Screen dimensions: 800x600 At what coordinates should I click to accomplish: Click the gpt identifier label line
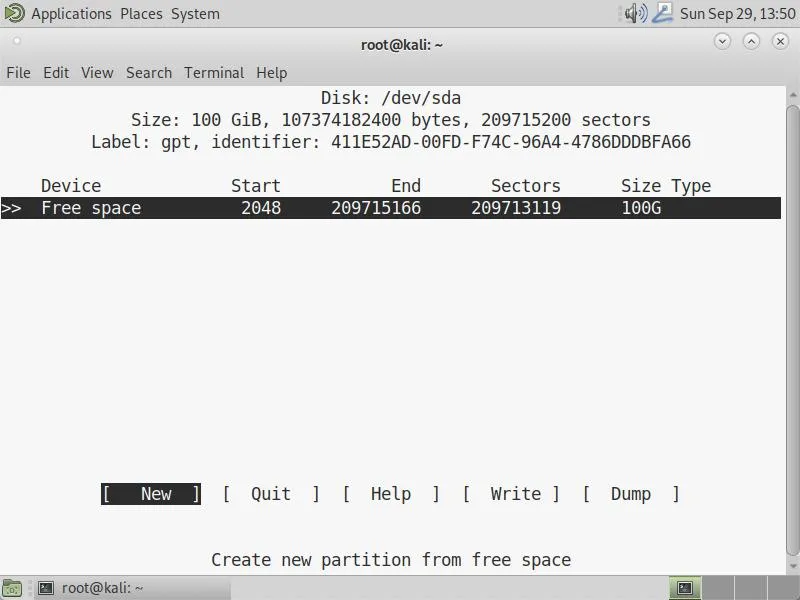coord(391,142)
